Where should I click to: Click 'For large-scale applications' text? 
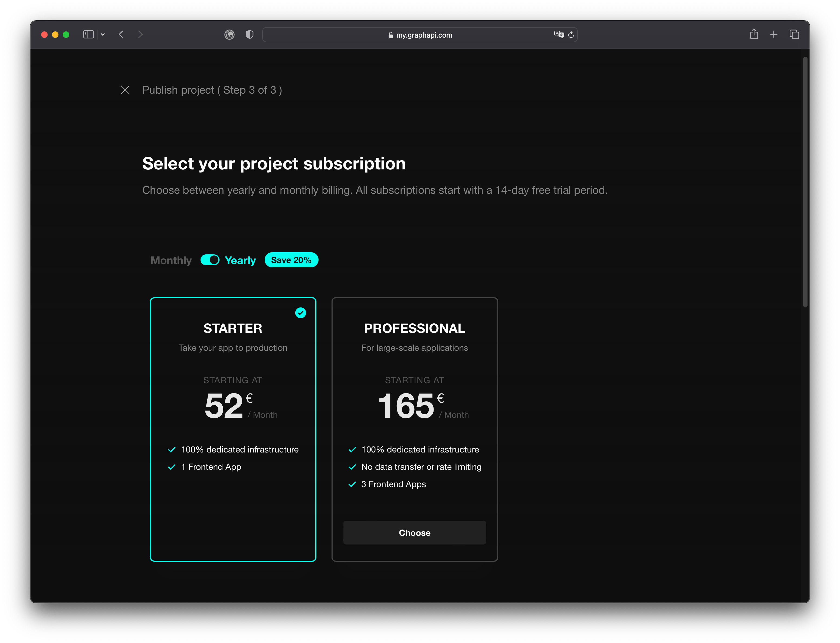pyautogui.click(x=414, y=348)
